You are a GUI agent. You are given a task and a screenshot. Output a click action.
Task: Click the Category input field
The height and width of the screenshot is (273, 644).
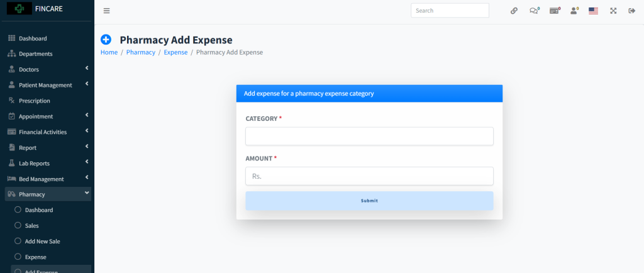[x=369, y=136]
